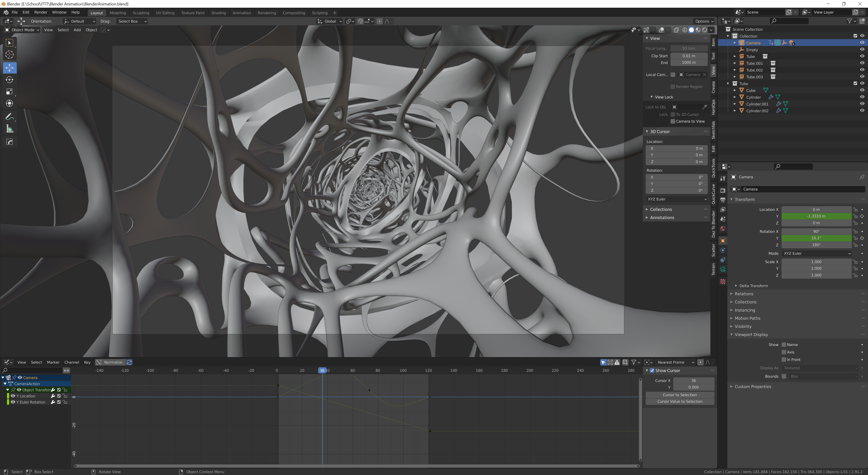
Task: Open the HardOps sidebar tab
Action: click(713, 107)
